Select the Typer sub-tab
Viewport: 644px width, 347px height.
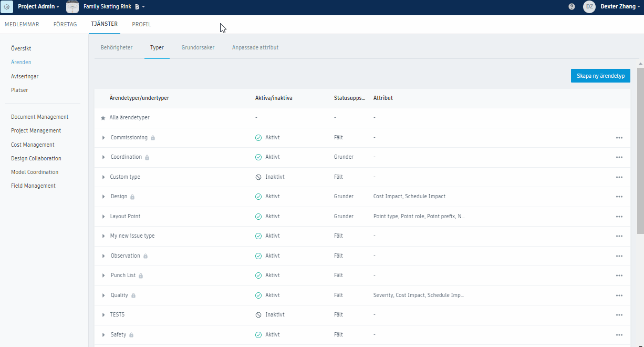click(157, 47)
